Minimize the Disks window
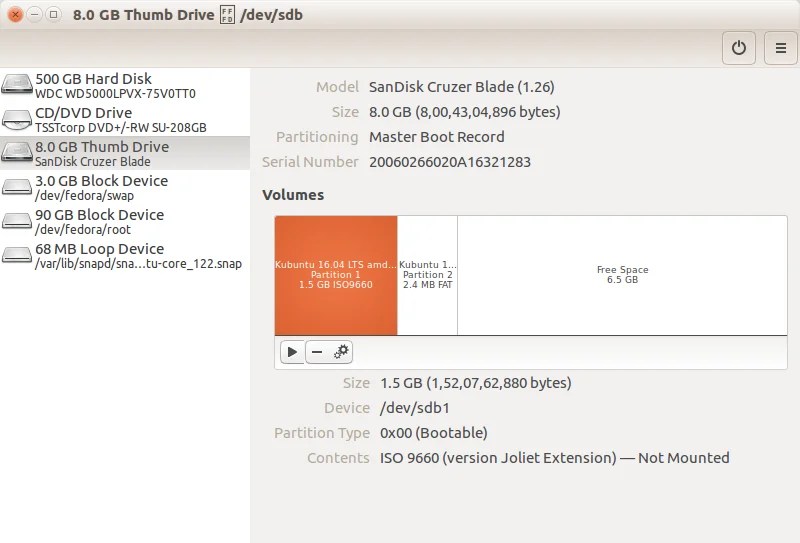This screenshot has width=800, height=543. pyautogui.click(x=34, y=14)
